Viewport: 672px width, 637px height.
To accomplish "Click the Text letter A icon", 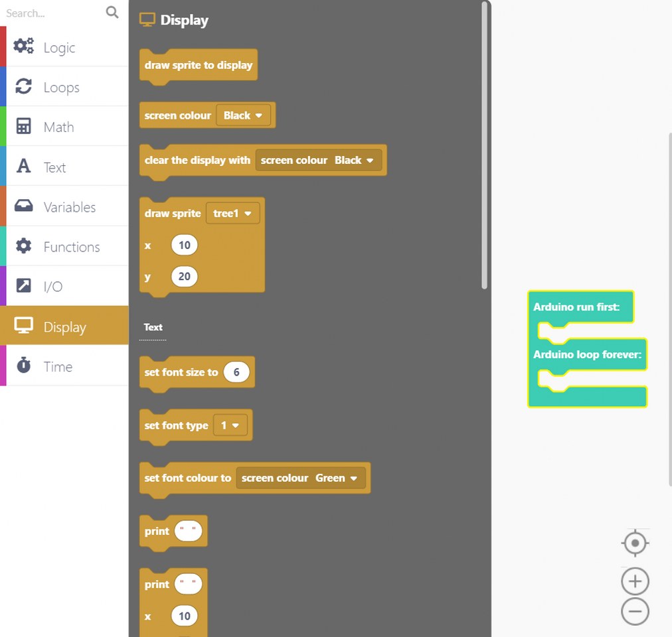I will (23, 166).
